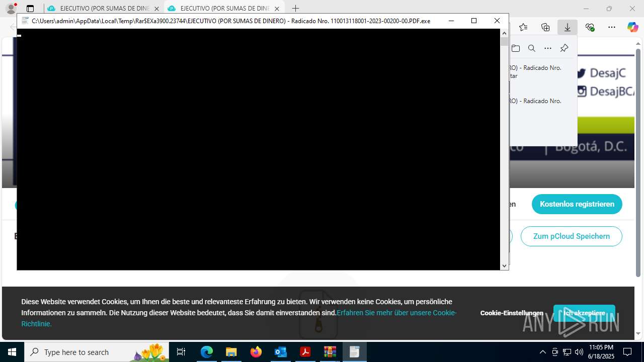Open Task View from taskbar
The image size is (644, 362).
click(x=181, y=352)
